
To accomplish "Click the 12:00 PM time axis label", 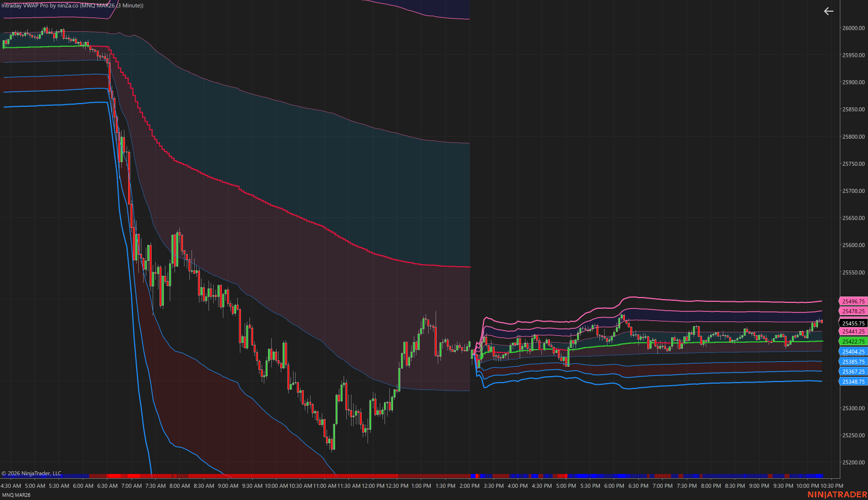I will point(373,486).
